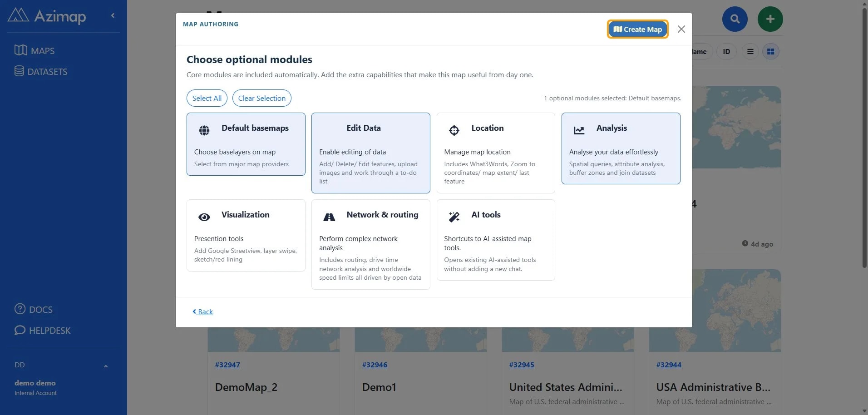The width and height of the screenshot is (868, 415).
Task: Collapse the sidebar with the chevron
Action: [113, 15]
